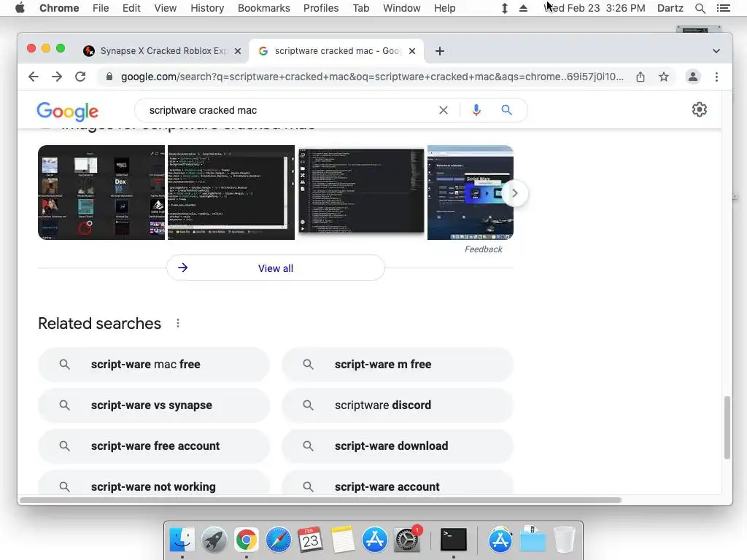Viewport: 747px width, 560px height.
Task: Click the lock icon in the address bar
Action: click(109, 77)
